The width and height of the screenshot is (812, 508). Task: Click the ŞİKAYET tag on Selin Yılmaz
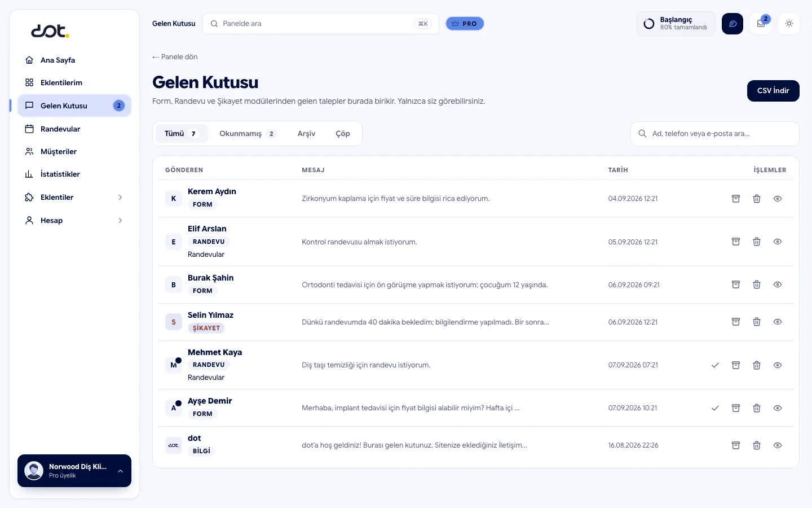click(206, 328)
